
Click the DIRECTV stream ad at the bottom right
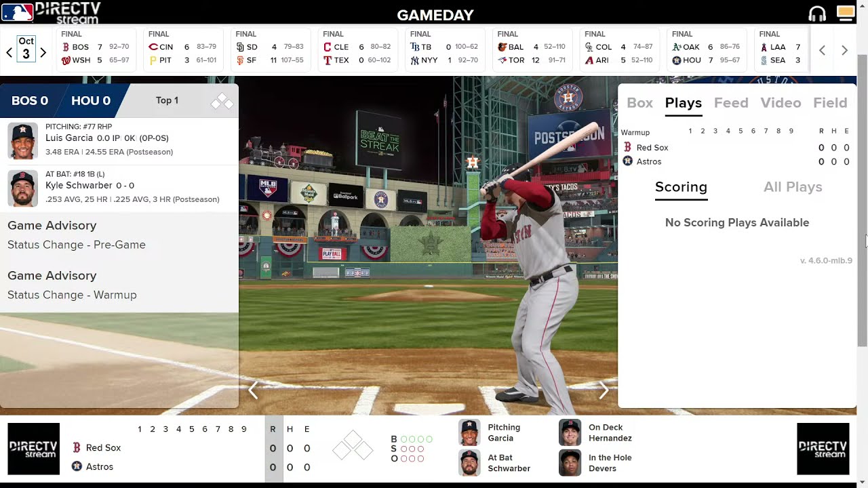(x=823, y=449)
